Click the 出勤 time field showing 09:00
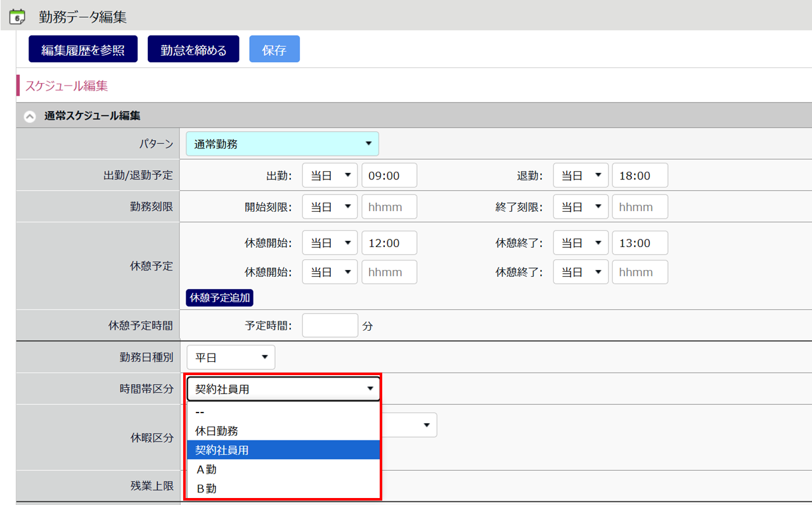The image size is (812, 505). (389, 176)
